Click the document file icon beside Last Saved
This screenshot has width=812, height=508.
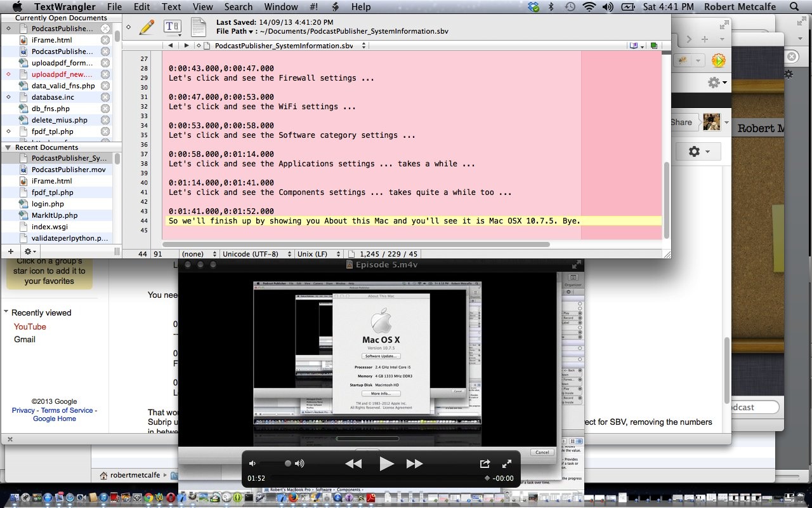(199, 27)
